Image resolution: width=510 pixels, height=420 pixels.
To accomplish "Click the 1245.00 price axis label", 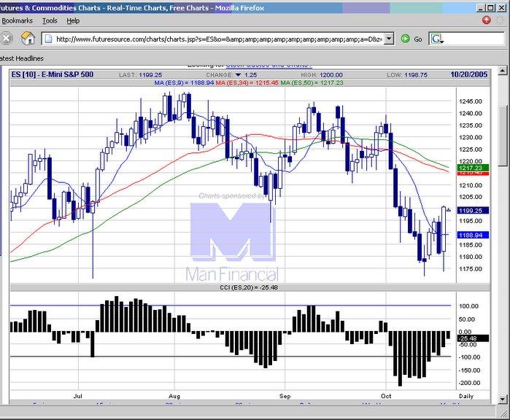I will pyautogui.click(x=471, y=101).
